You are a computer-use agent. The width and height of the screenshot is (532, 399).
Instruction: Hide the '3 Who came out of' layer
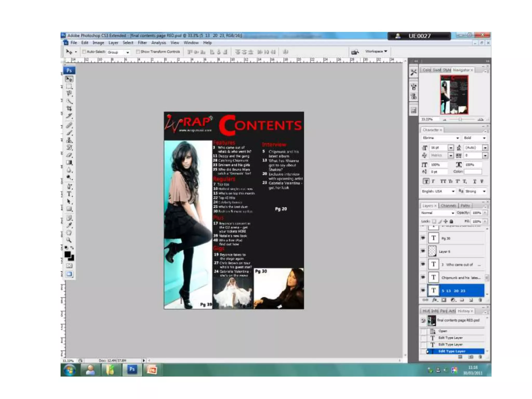[423, 264]
